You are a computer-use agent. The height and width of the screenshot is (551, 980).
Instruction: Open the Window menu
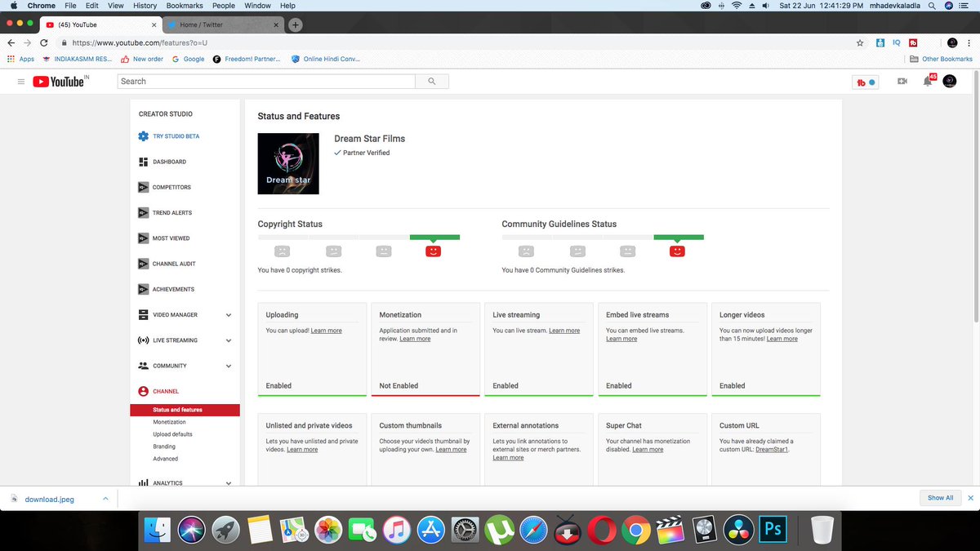pyautogui.click(x=257, y=6)
